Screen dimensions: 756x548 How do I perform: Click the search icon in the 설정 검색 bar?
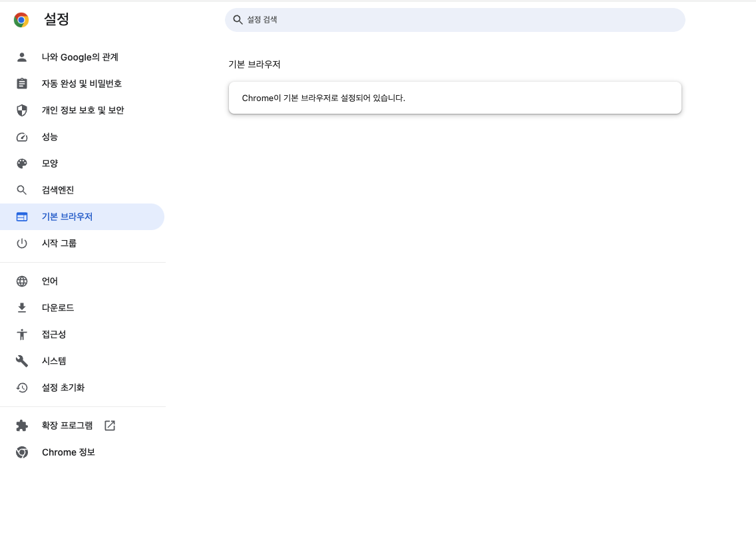pos(238,20)
